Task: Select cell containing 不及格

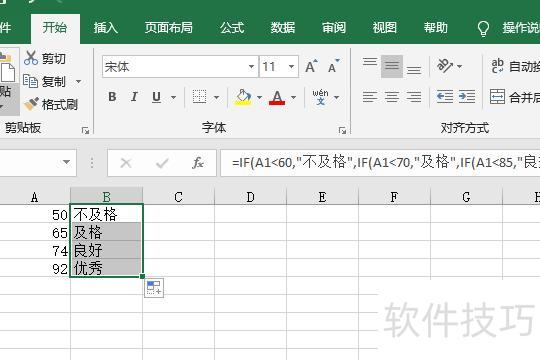Action: (106, 214)
